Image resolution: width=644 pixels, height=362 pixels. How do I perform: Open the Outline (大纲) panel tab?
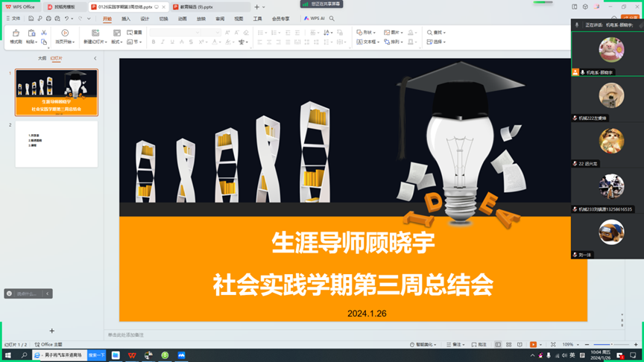click(x=42, y=58)
